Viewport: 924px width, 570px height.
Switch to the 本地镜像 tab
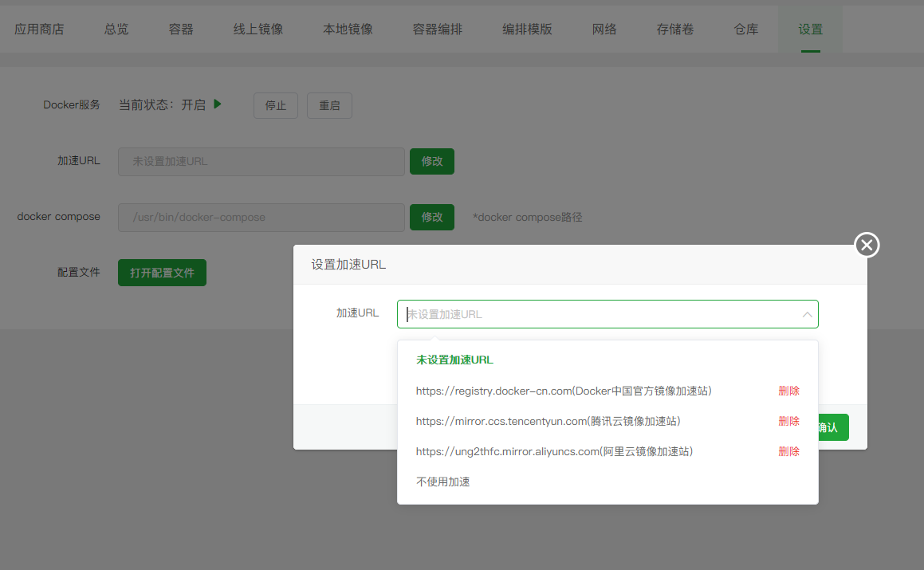[x=348, y=29]
